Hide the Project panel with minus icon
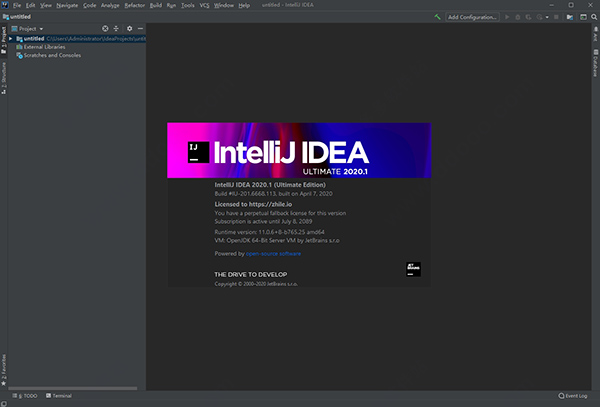 [x=140, y=29]
